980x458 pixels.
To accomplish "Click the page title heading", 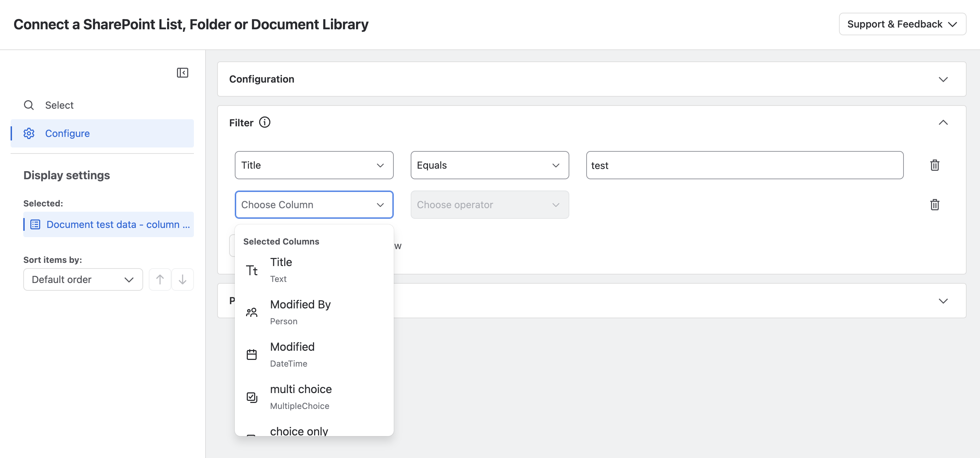I will [x=191, y=24].
